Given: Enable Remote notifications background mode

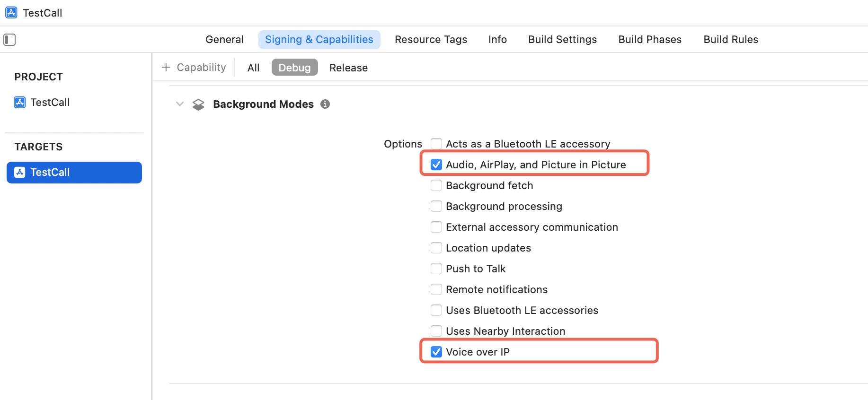Looking at the screenshot, I should click(436, 289).
